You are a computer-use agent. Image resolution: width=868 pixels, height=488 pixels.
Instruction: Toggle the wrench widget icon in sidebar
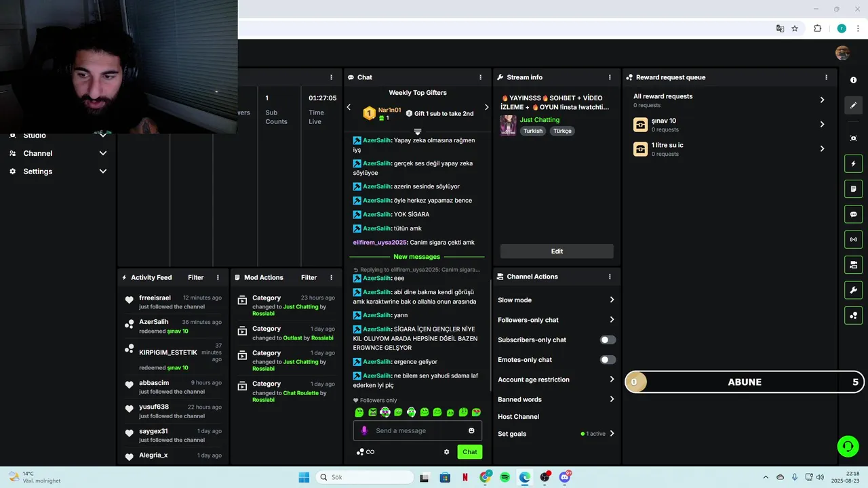coord(853,290)
